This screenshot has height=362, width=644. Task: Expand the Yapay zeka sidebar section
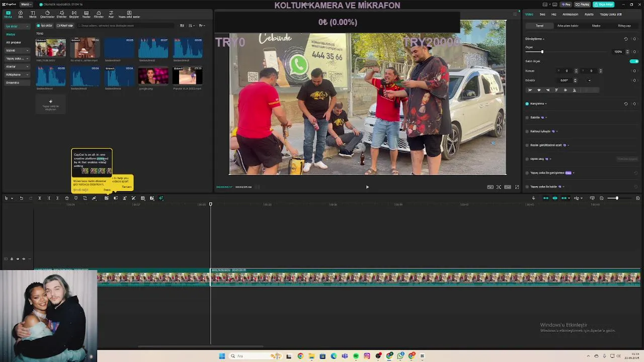click(27, 58)
